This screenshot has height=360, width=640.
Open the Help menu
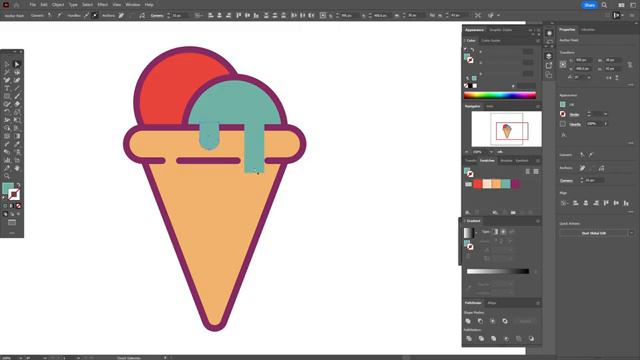tap(149, 4)
